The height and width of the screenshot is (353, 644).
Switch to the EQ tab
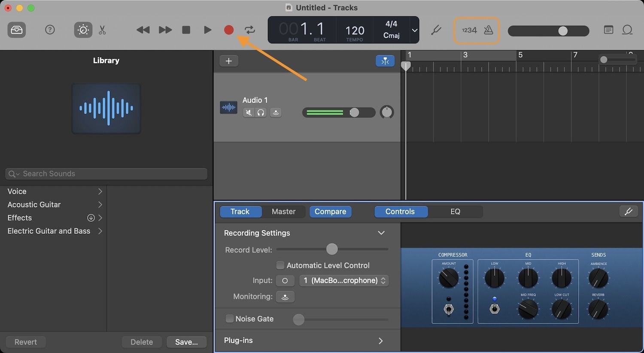tap(455, 211)
